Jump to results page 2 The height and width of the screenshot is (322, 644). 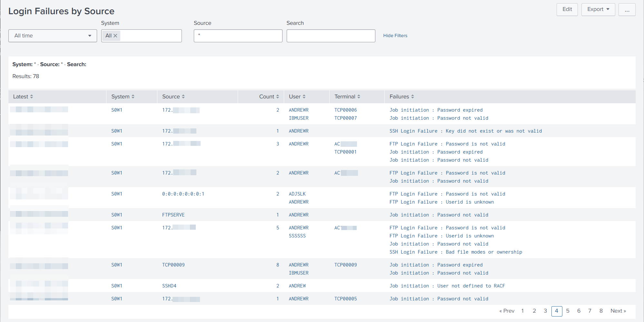pos(534,311)
